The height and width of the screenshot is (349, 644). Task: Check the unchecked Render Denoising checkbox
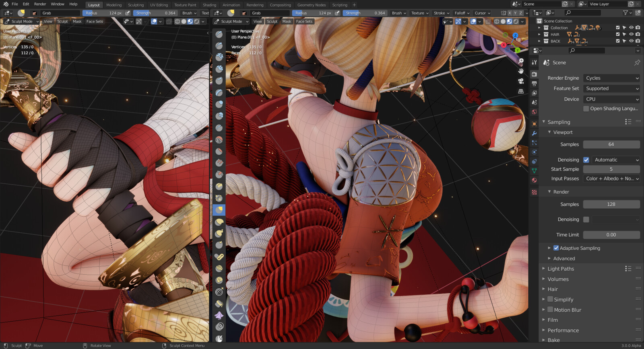pos(586,220)
